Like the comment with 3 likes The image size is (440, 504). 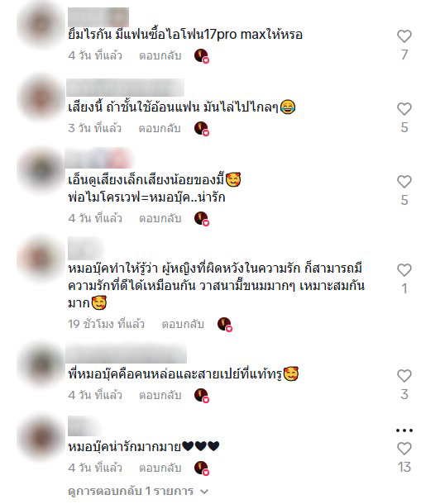tap(404, 376)
